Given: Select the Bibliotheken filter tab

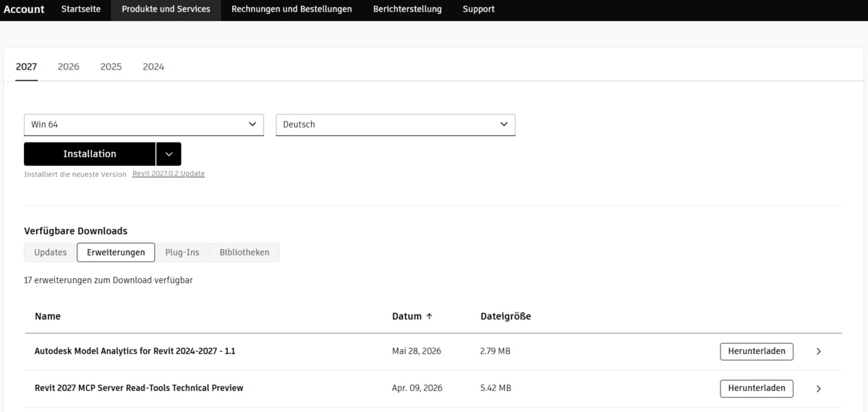Looking at the screenshot, I should [x=244, y=253].
